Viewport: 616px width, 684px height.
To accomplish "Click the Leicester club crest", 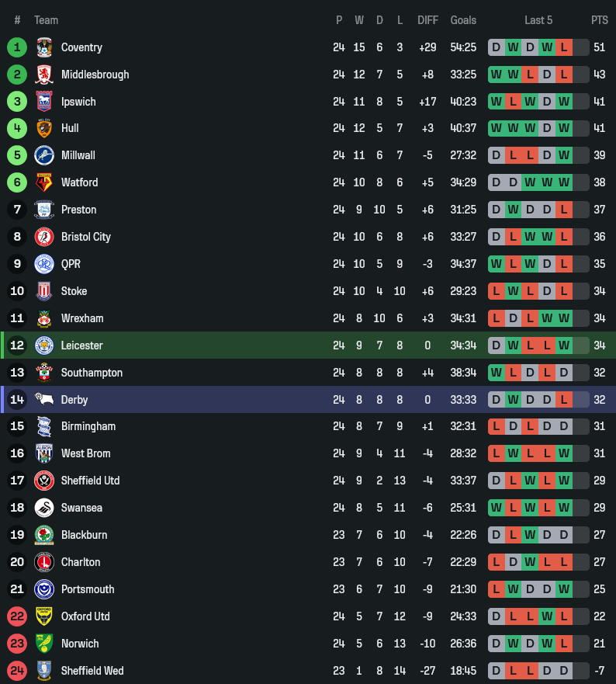I will click(x=43, y=345).
